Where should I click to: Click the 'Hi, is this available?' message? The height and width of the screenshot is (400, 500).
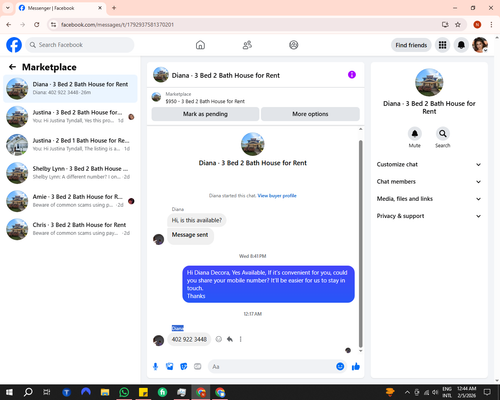pos(197,220)
